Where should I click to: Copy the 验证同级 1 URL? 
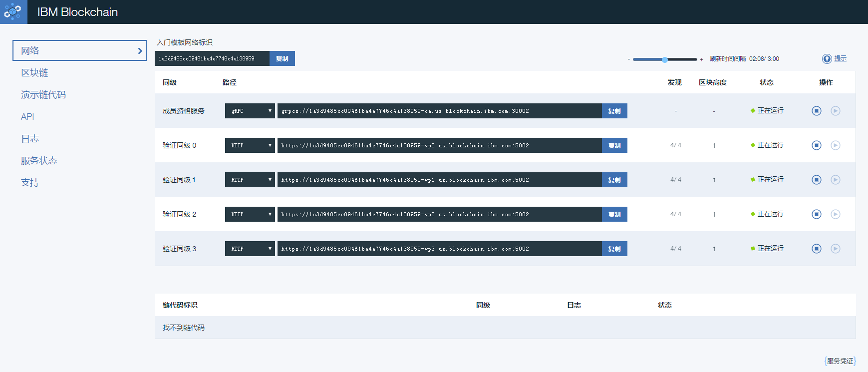(x=614, y=180)
